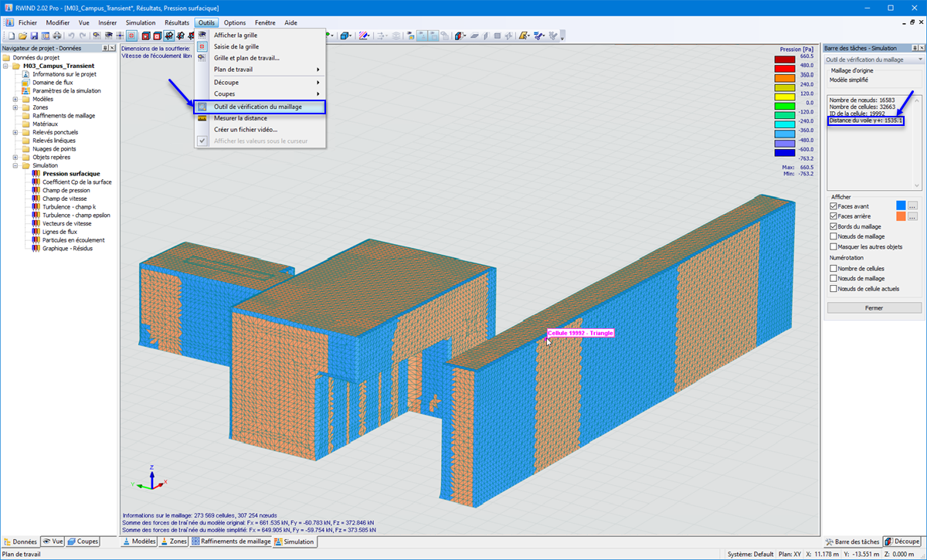Uncheck the Faces arrière checkbox
The width and height of the screenshot is (927, 560).
click(x=834, y=217)
